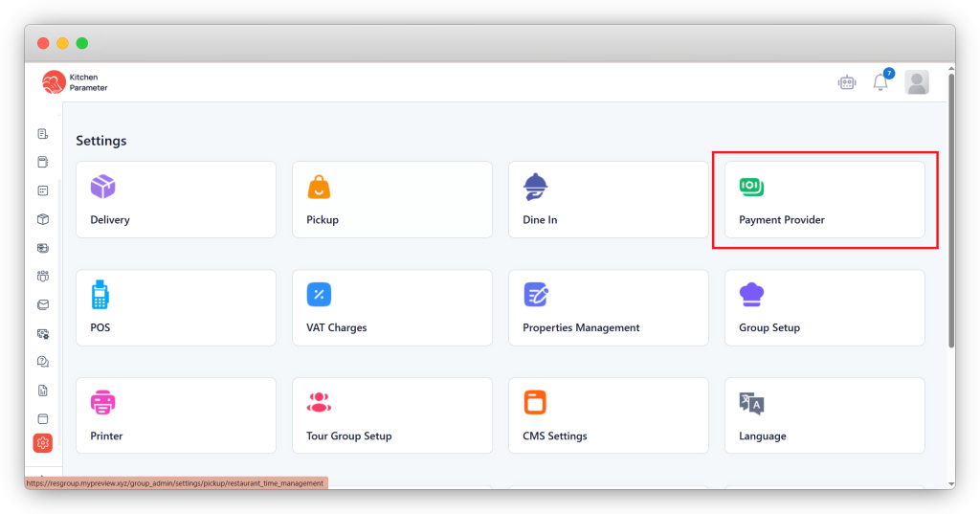
Task: Select the Dine In cloche icon
Action: point(536,187)
